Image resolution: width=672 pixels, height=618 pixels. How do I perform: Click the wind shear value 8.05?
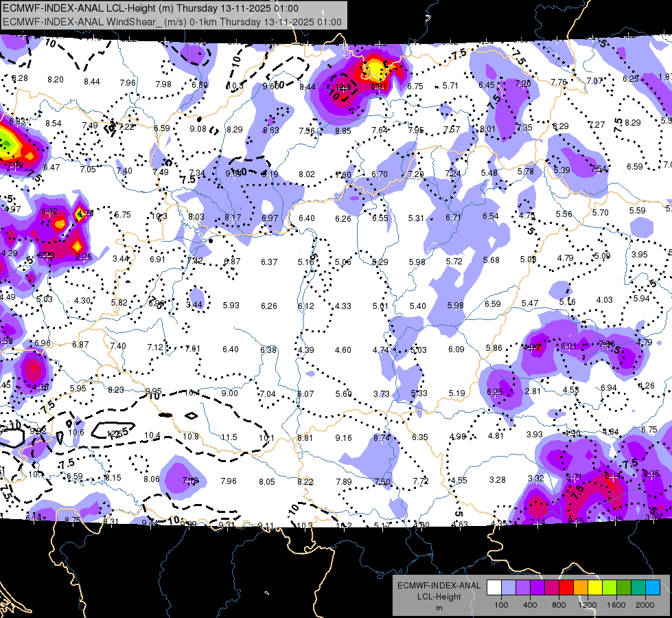266,482
